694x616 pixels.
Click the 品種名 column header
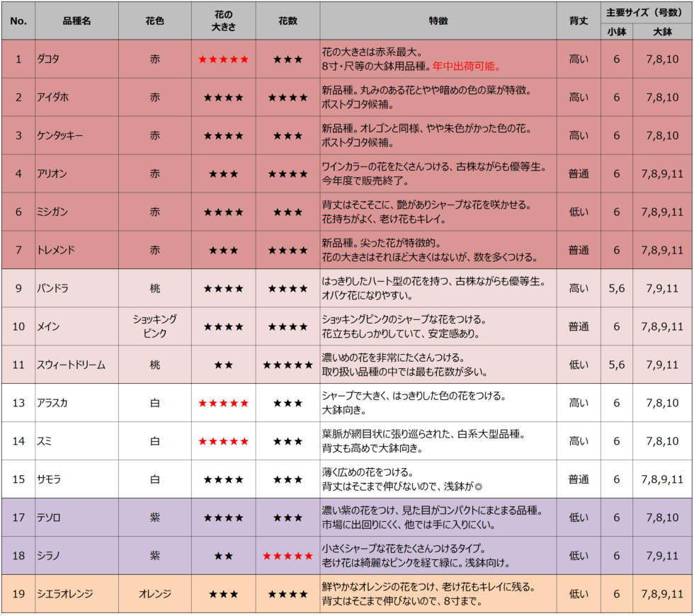[x=76, y=21]
